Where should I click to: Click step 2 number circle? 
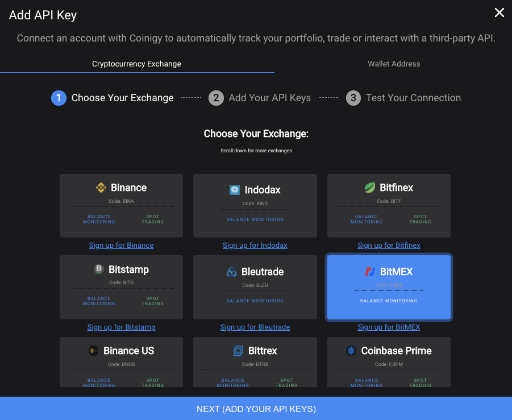[216, 98]
